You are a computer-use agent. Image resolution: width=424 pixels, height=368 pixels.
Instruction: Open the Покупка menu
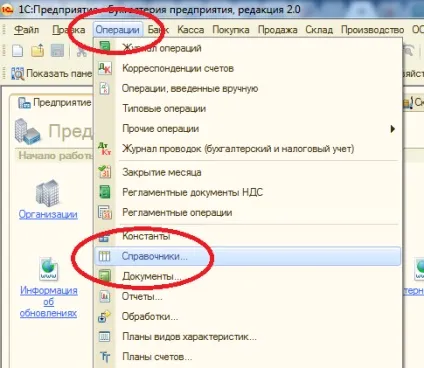(x=231, y=30)
